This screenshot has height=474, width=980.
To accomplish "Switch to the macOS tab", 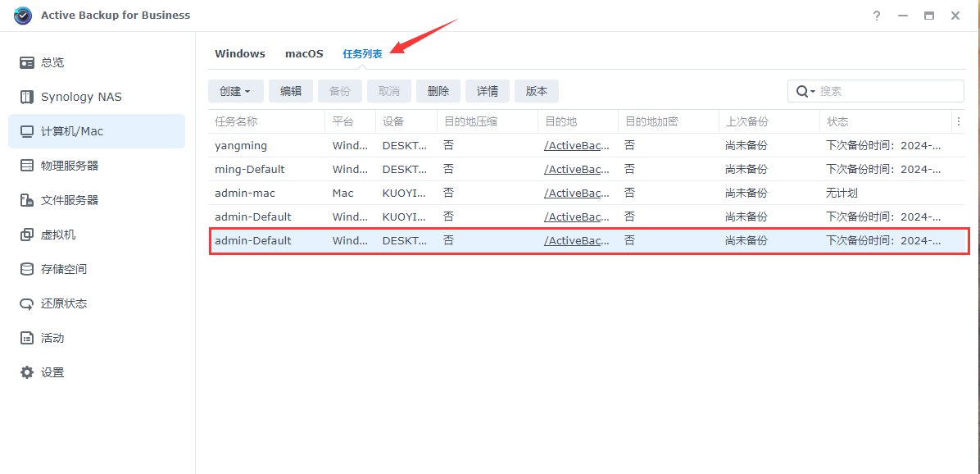I will coord(304,54).
